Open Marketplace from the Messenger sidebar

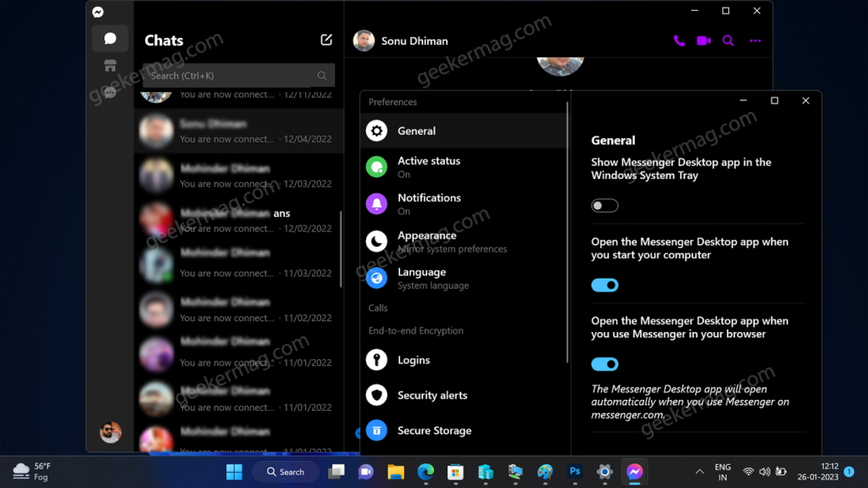pyautogui.click(x=110, y=66)
